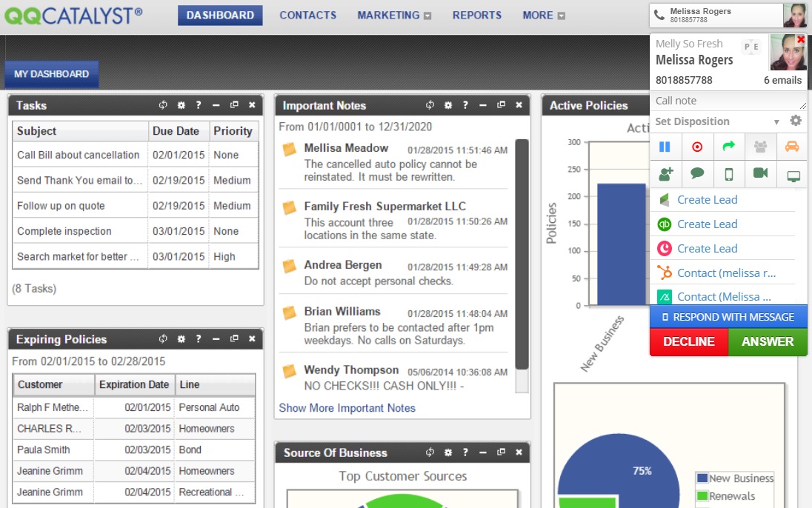Click the grey group conference icon
Image resolution: width=812 pixels, height=508 pixels.
click(x=760, y=147)
